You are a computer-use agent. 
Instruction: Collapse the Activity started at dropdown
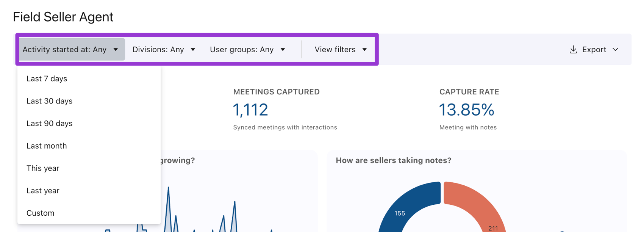72,49
